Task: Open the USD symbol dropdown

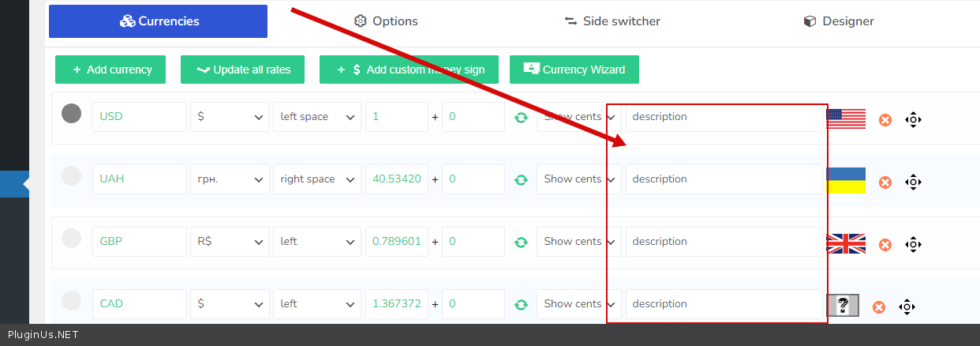Action: (230, 117)
